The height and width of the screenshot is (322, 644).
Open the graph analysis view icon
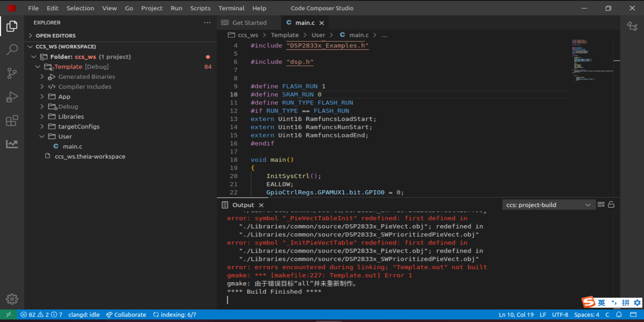pos(12,144)
